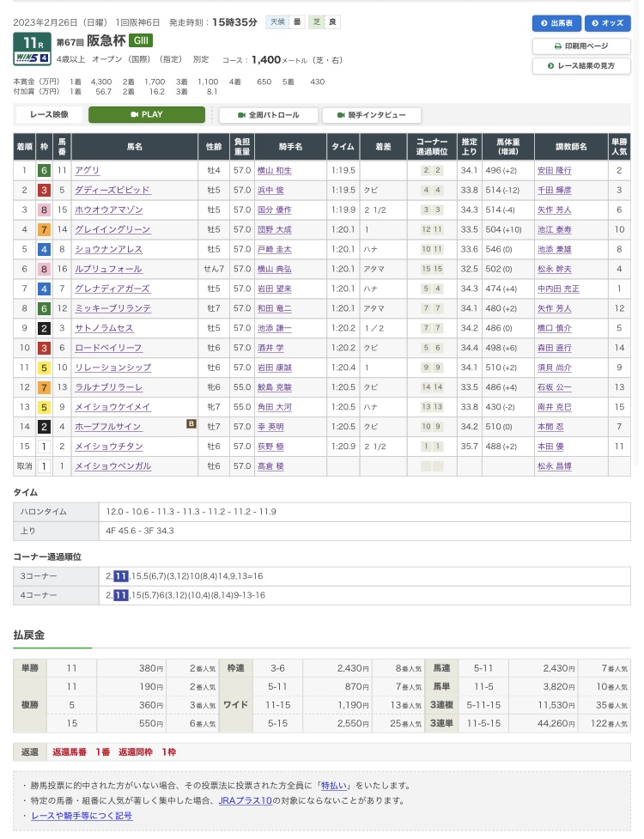Screen dimensions: 644x839
Task: Open horse ホープフルサイン
Action: pos(108,427)
